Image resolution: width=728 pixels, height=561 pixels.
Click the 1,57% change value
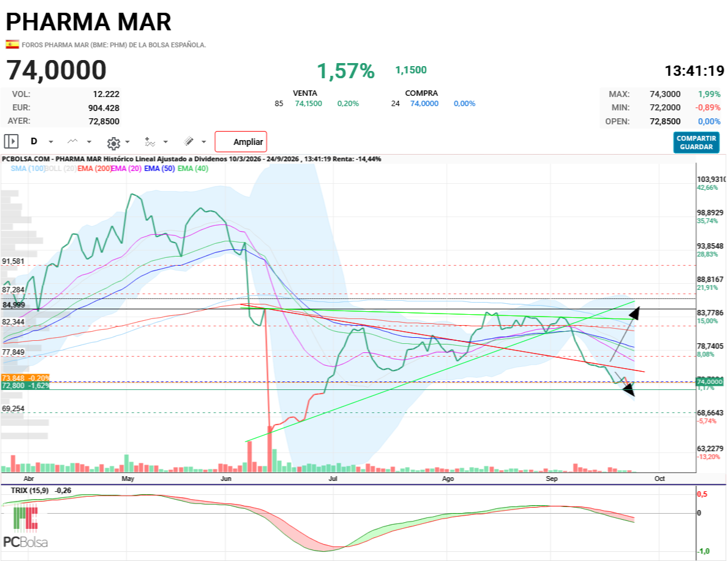tap(346, 71)
